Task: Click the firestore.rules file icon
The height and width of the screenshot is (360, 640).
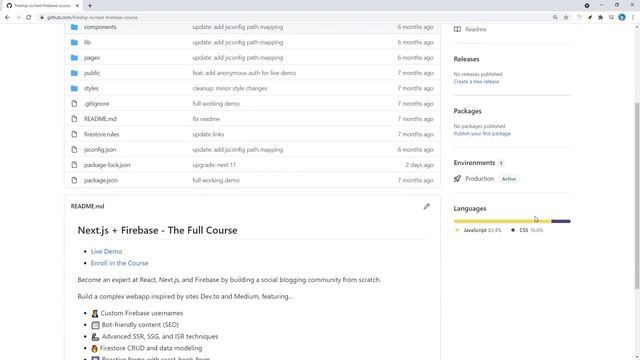Action: [x=74, y=134]
